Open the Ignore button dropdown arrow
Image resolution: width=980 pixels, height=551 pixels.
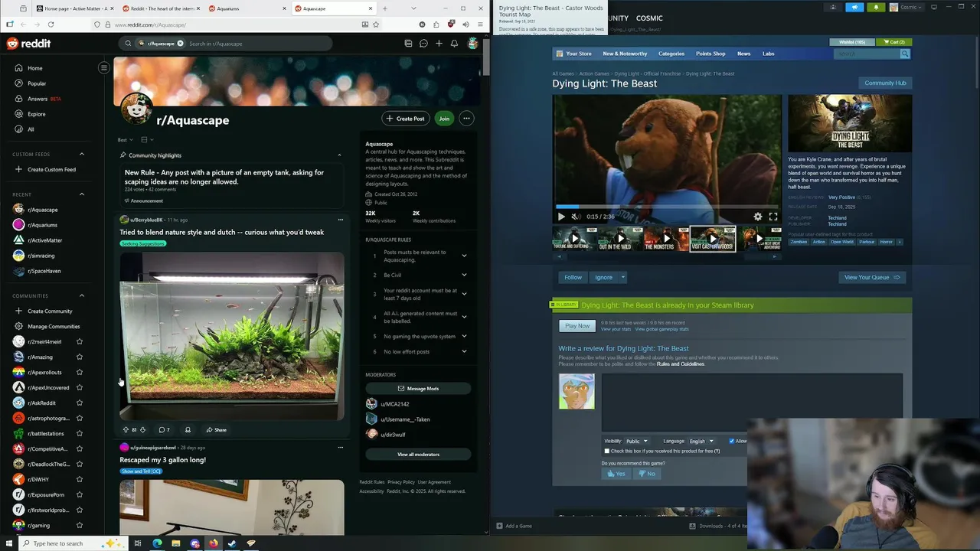pyautogui.click(x=623, y=277)
